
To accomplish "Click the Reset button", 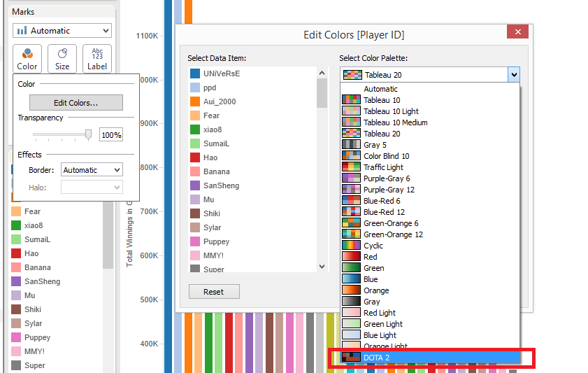I will pos(213,292).
